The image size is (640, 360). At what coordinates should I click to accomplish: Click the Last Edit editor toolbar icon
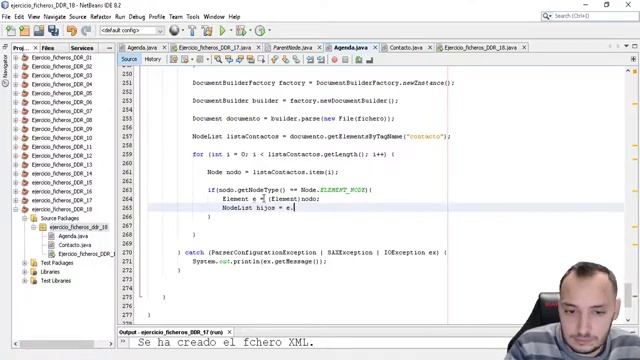pyautogui.click(x=174, y=60)
